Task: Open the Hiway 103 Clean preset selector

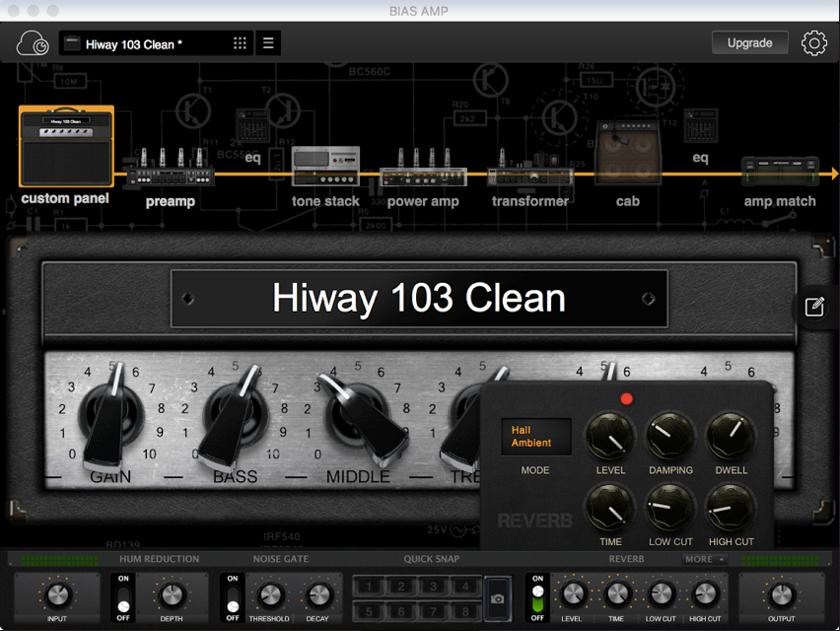Action: 143,43
